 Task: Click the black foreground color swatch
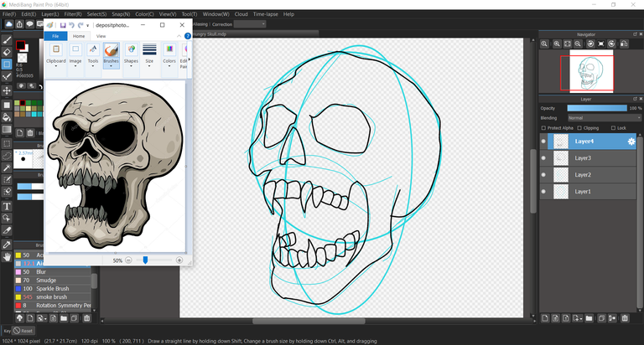pos(20,45)
